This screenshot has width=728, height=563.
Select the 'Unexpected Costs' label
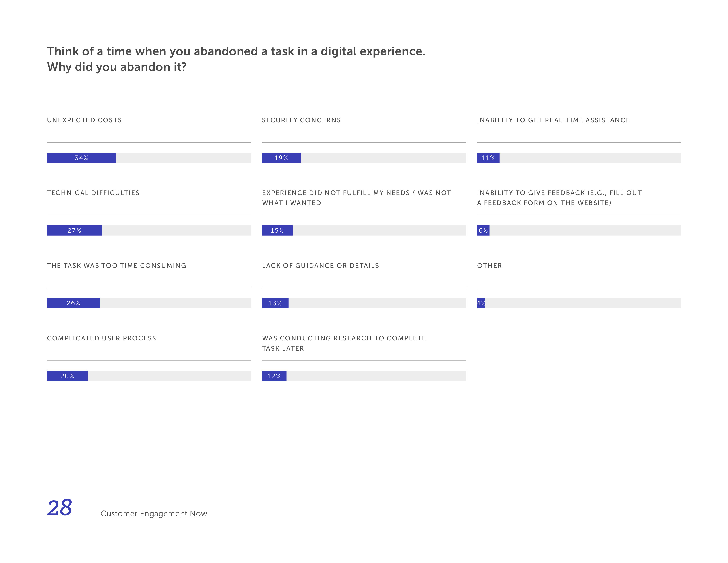(x=84, y=120)
